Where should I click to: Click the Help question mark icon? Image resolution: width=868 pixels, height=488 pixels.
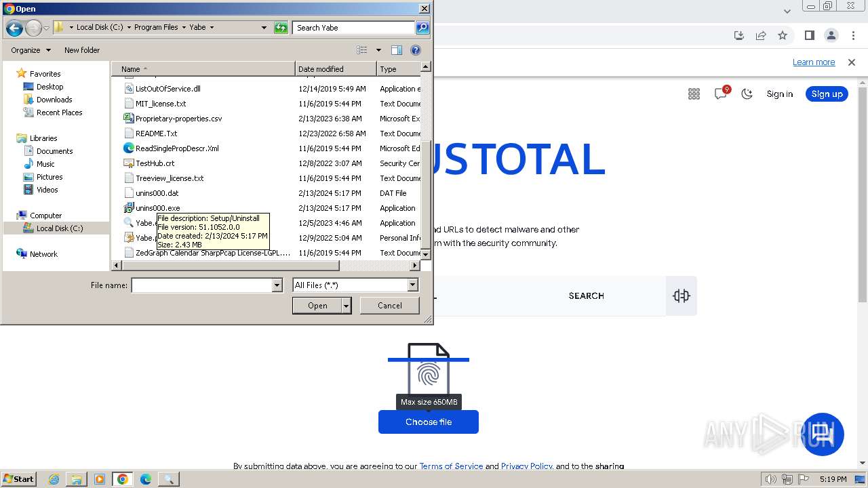click(x=416, y=50)
